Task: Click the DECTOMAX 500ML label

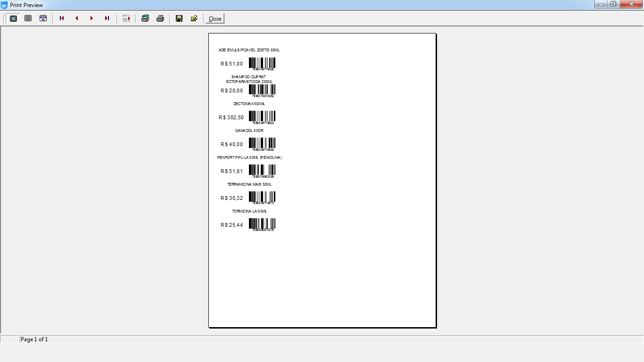Action: 249,104
